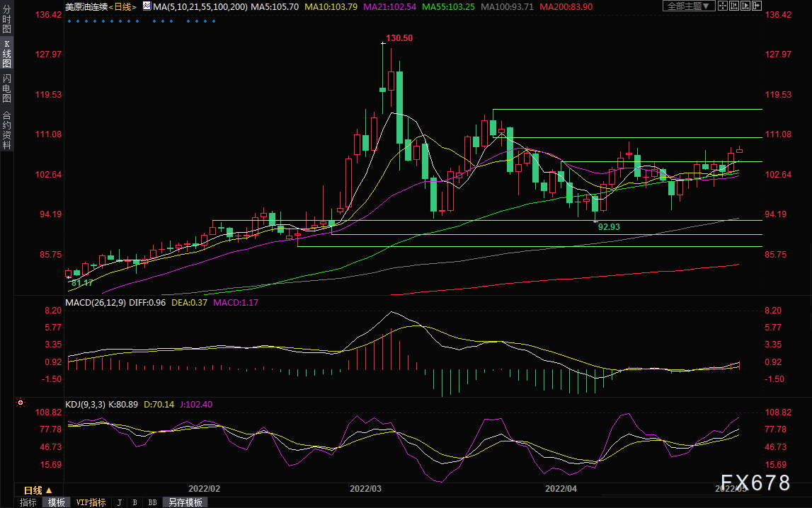Click the 2022/03 date label on the time axis
Viewport: 812px width, 508px height.
[365, 489]
